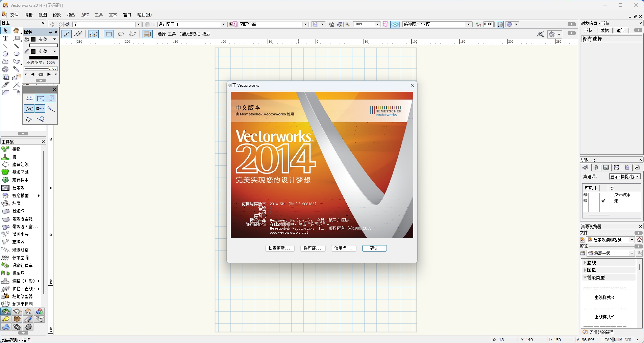Image resolution: width=644 pixels, height=343 pixels.
Task: Click the black pen color swatch in Attributes
Action: (33, 51)
